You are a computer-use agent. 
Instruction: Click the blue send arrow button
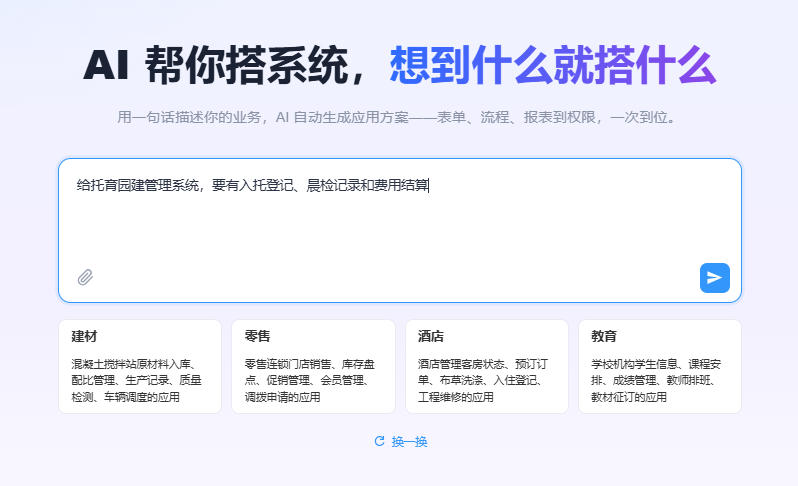coord(715,278)
